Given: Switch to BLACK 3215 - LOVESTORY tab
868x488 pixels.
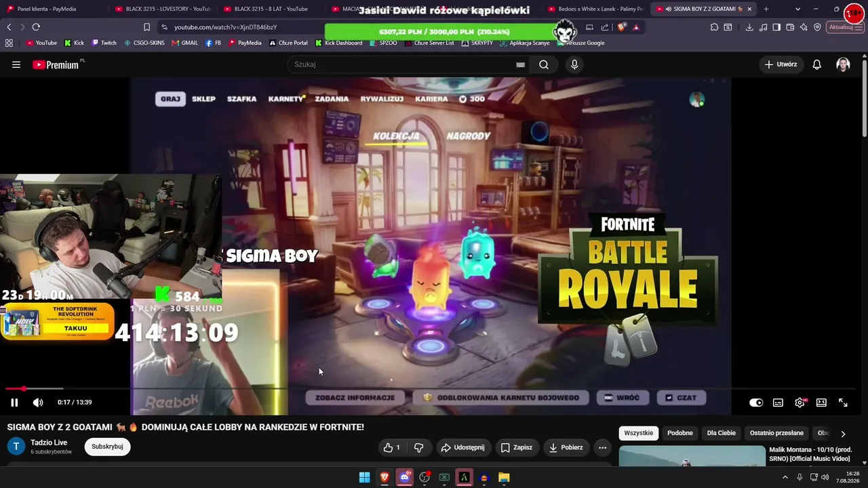Looking at the screenshot, I should (163, 9).
